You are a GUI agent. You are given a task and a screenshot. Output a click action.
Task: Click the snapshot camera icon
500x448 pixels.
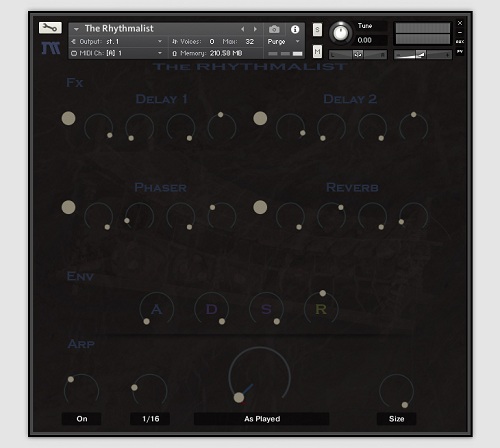pos(274,29)
